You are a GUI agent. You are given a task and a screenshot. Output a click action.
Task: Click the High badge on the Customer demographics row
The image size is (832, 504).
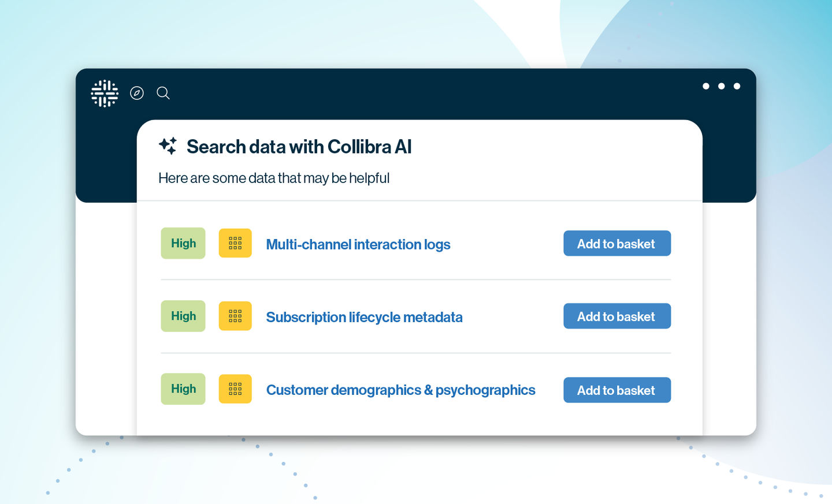(x=183, y=389)
